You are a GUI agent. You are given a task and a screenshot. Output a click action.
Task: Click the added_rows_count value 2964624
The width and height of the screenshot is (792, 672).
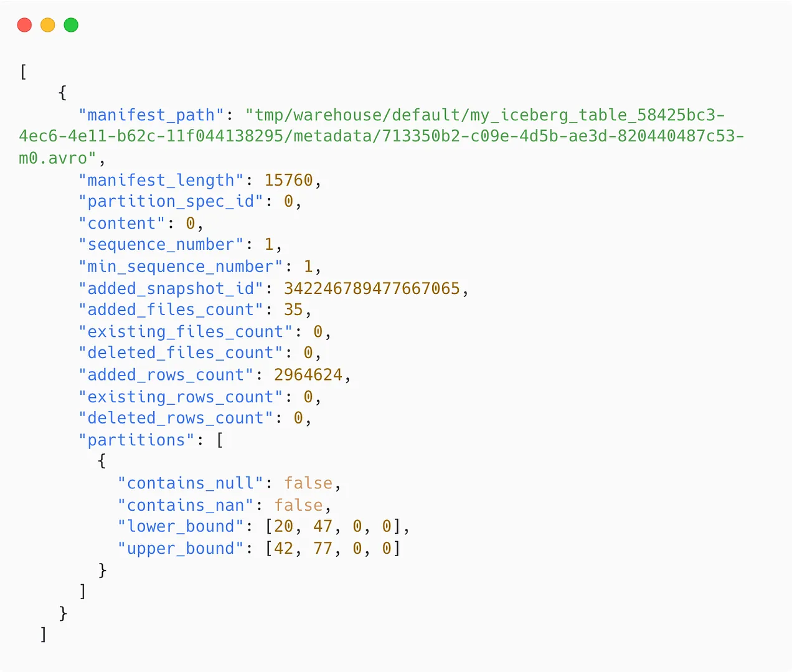(x=308, y=375)
